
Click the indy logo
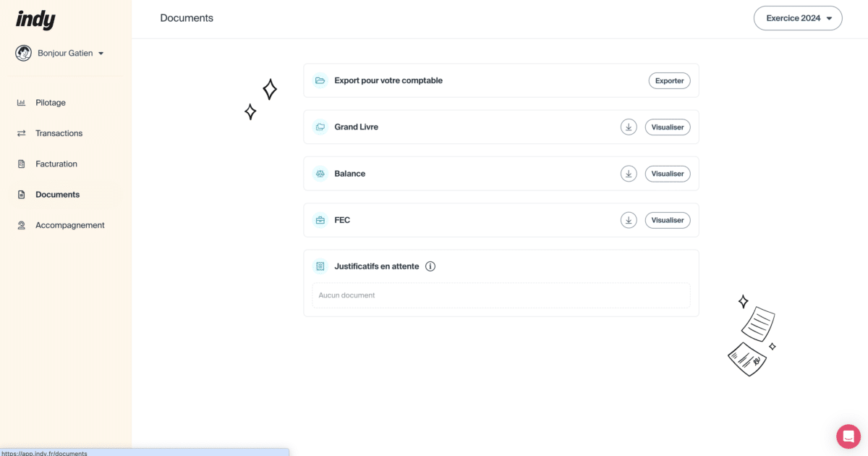pyautogui.click(x=35, y=19)
